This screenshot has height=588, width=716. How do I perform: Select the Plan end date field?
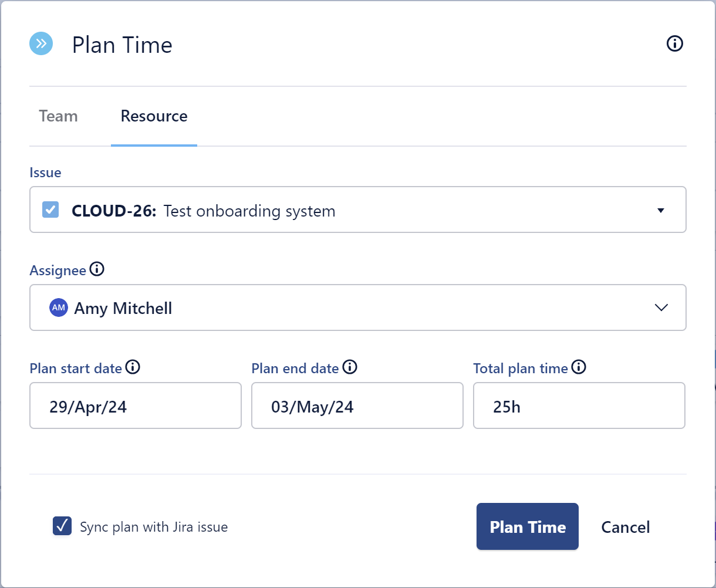pyautogui.click(x=357, y=405)
